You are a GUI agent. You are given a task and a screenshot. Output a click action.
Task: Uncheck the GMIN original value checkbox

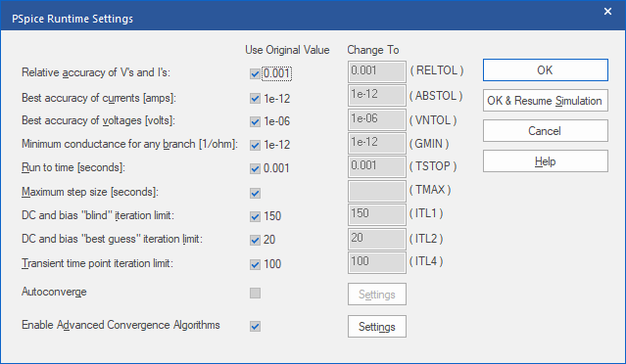click(x=255, y=145)
